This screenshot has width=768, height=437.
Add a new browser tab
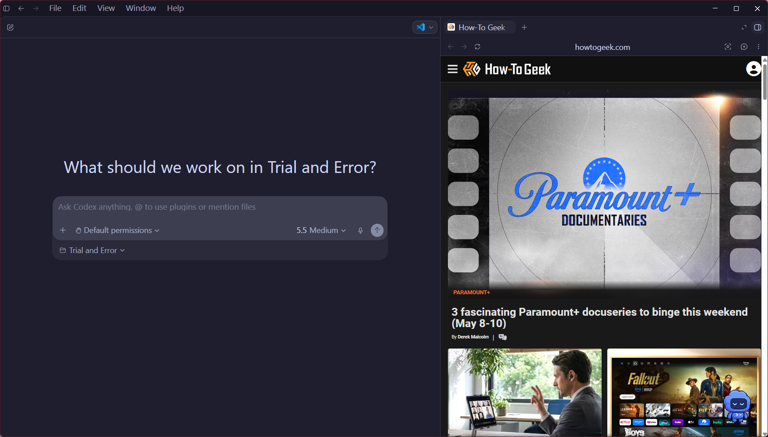pos(524,27)
